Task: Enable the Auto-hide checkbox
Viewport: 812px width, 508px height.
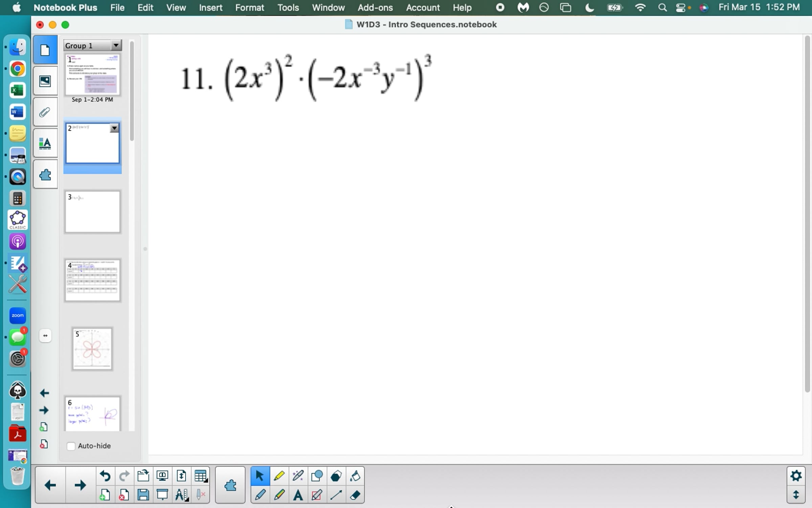Action: (71, 446)
